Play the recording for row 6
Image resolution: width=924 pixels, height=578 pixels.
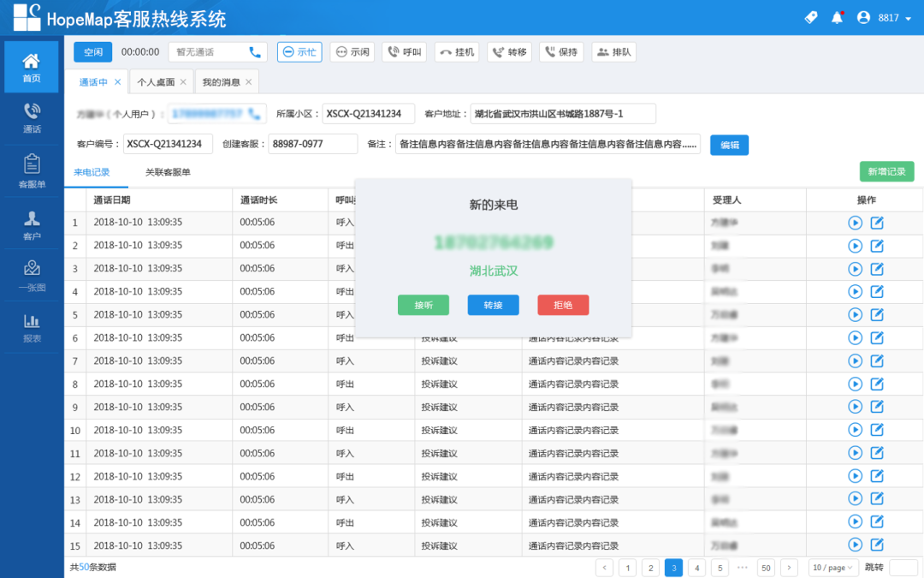coord(855,337)
